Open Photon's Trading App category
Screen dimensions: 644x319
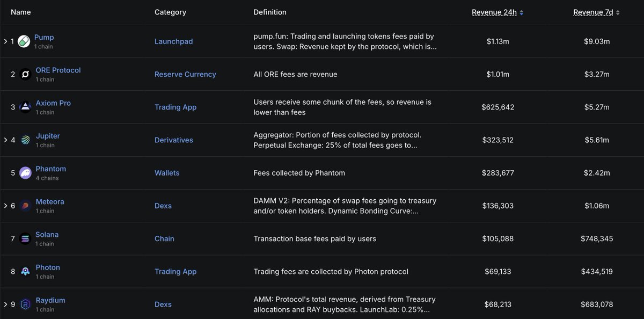point(175,272)
